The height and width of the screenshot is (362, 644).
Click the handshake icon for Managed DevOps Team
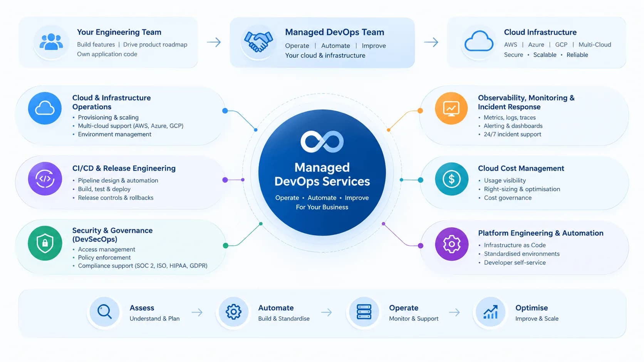[x=258, y=42]
